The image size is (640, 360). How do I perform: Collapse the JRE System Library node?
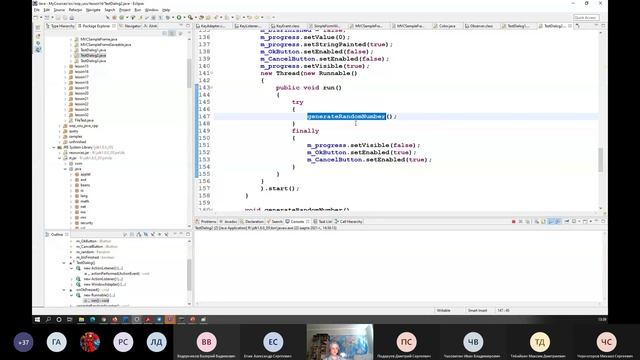point(54,147)
